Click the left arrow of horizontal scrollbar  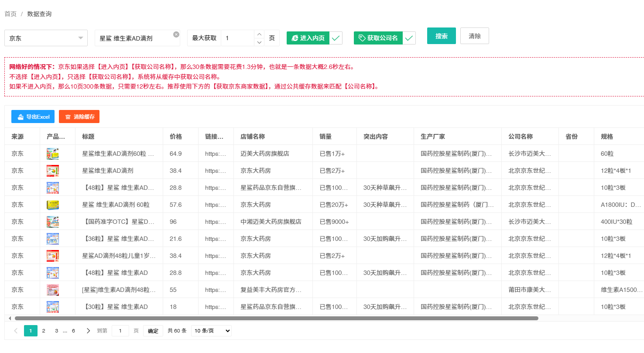coord(10,318)
